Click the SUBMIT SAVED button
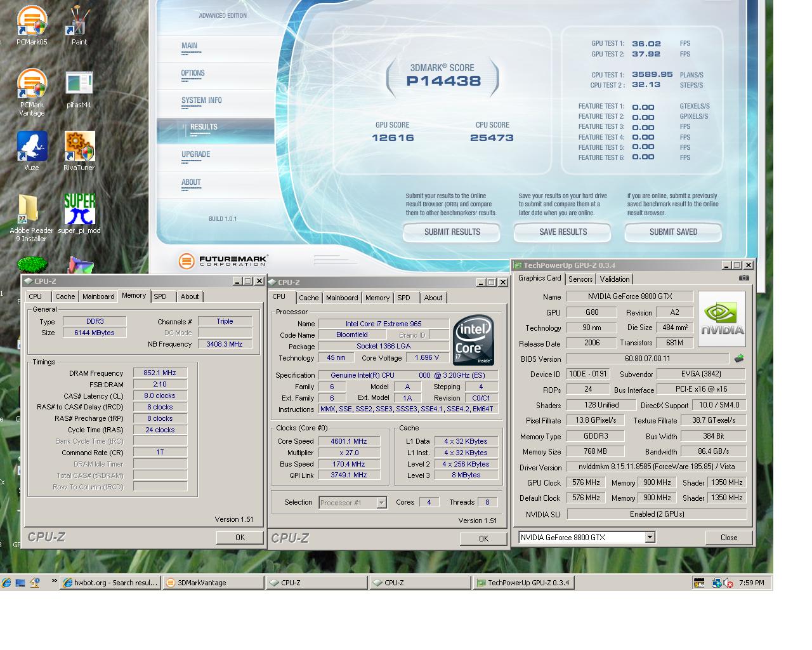This screenshot has width=812, height=650. (673, 232)
